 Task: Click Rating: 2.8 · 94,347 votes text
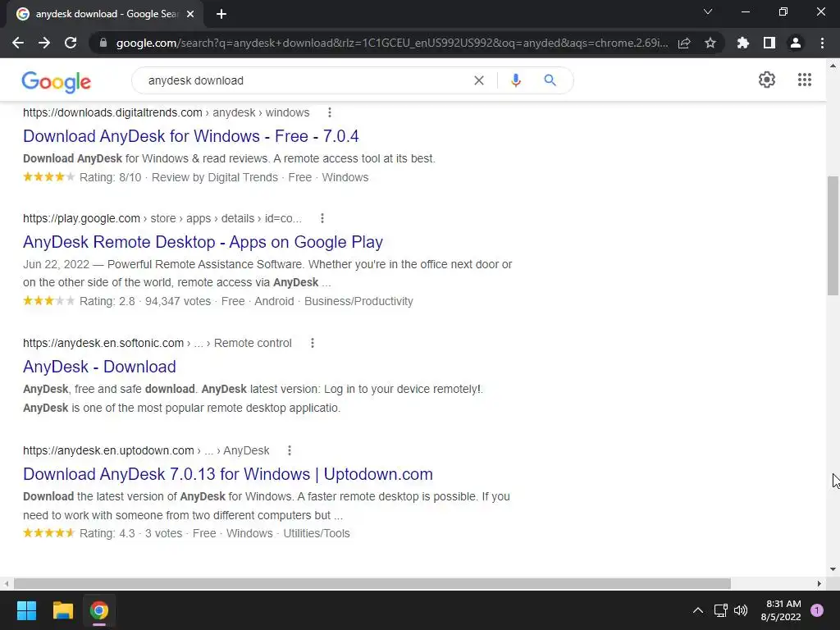coord(145,301)
